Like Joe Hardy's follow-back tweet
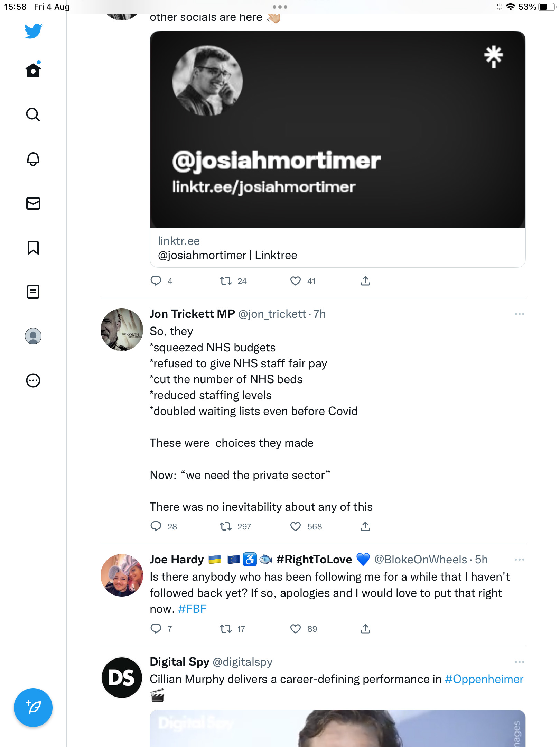This screenshot has width=560, height=747. [x=296, y=628]
